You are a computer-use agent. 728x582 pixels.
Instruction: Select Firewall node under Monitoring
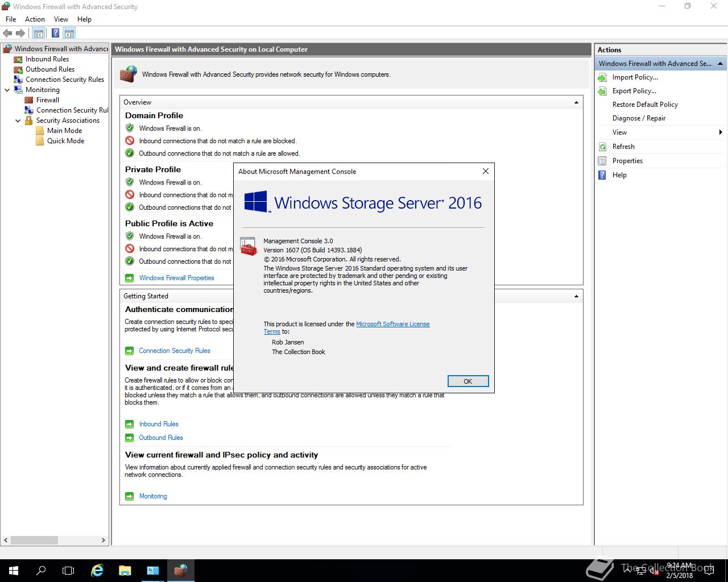47,100
